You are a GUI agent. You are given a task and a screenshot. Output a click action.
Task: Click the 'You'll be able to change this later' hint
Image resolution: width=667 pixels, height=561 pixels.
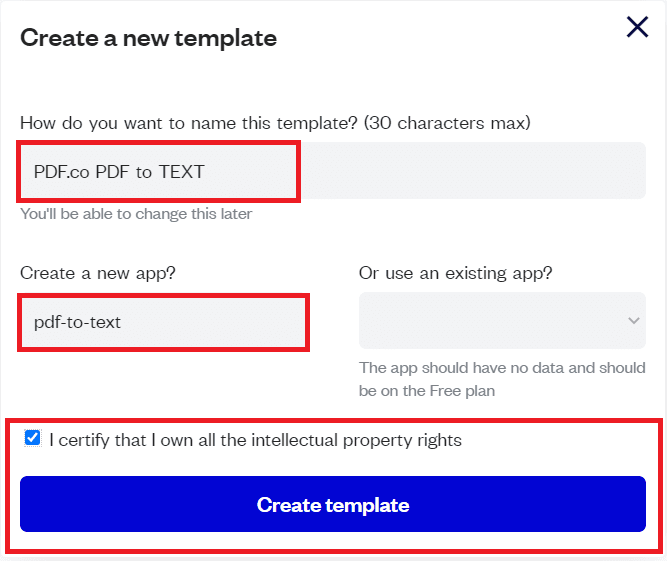tap(136, 214)
